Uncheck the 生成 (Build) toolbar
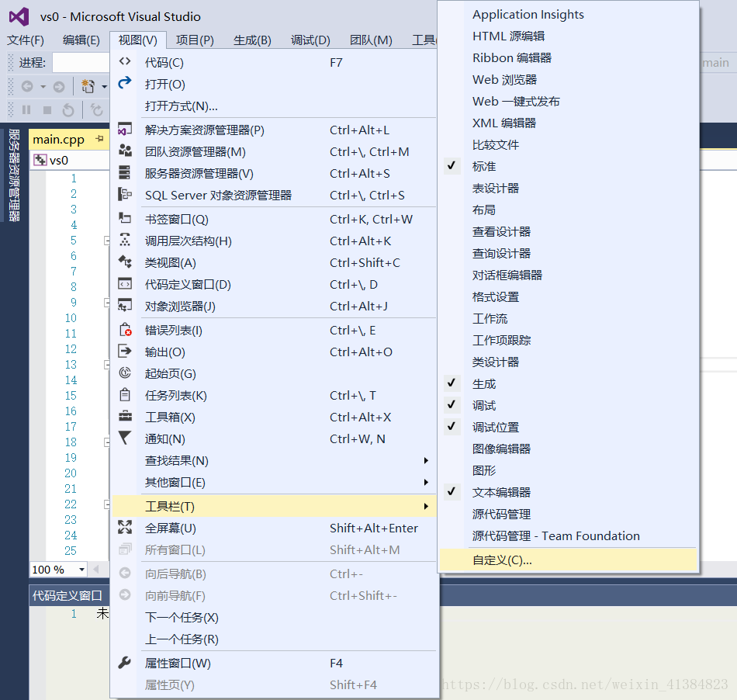The image size is (737, 700). [452, 383]
